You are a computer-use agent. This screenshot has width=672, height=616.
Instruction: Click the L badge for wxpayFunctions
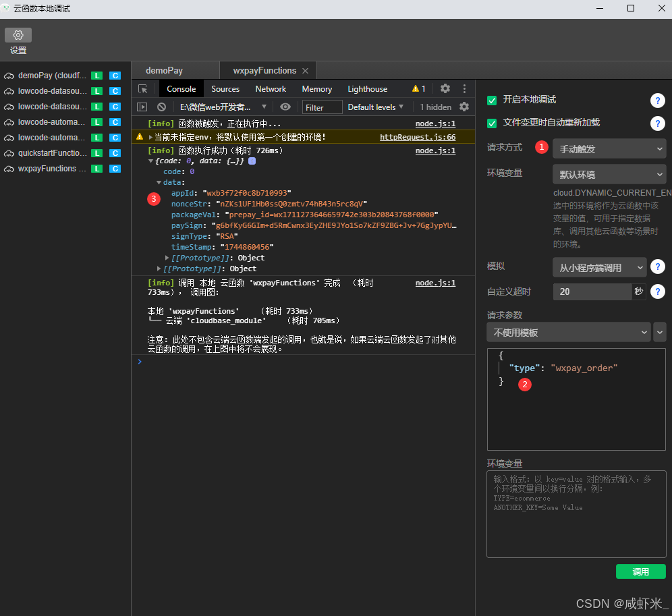pos(97,169)
